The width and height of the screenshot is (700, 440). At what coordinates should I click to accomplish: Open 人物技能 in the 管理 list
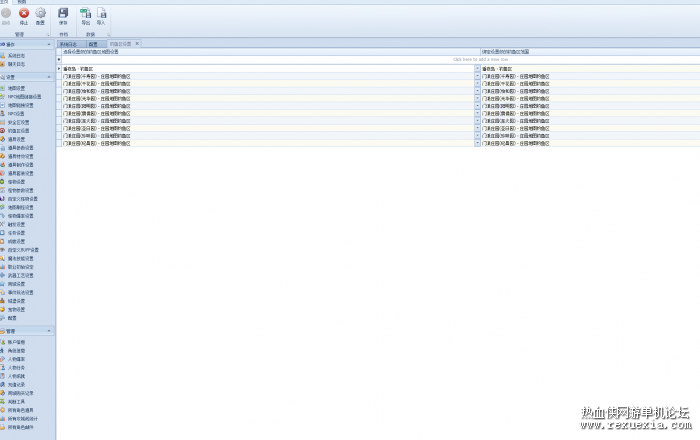point(16,376)
